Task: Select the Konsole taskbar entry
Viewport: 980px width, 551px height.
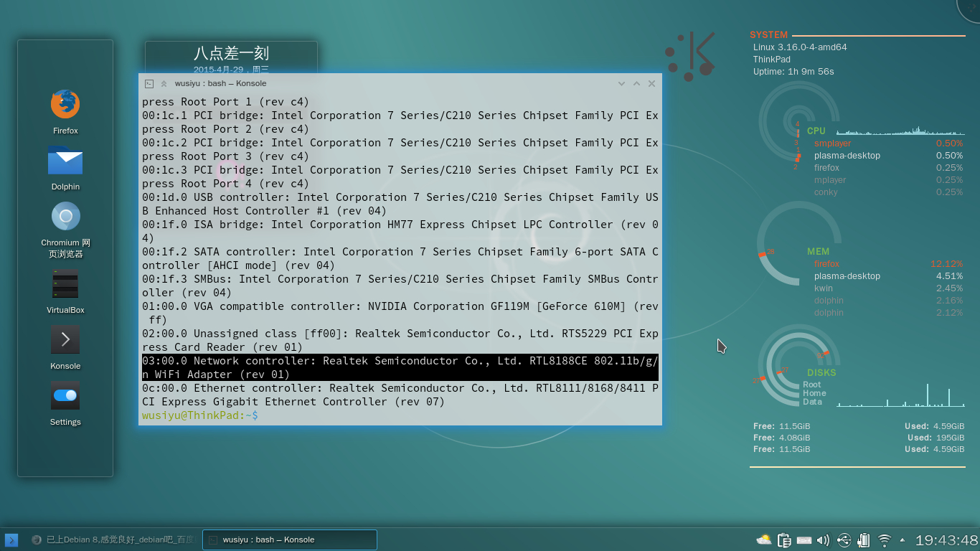Action: click(289, 540)
